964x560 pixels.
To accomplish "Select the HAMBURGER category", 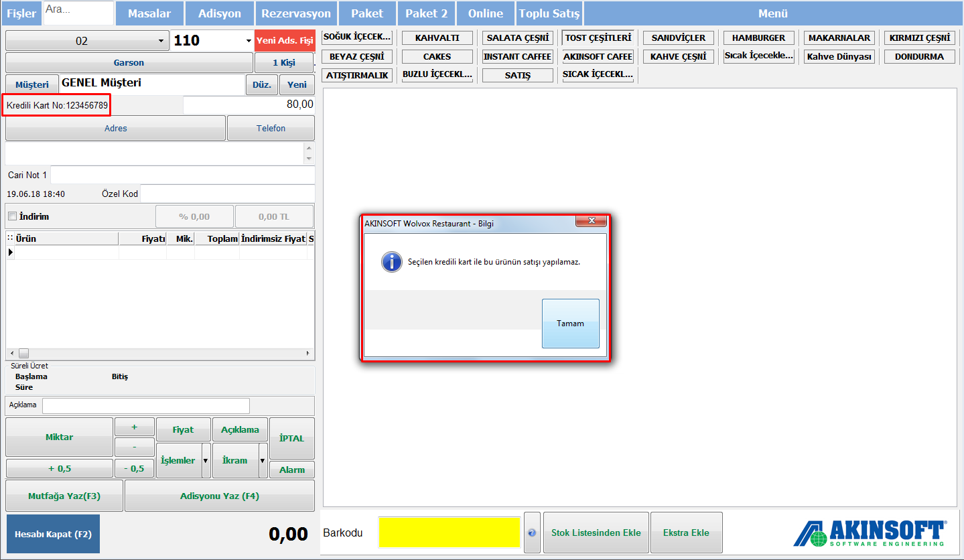I will point(759,38).
